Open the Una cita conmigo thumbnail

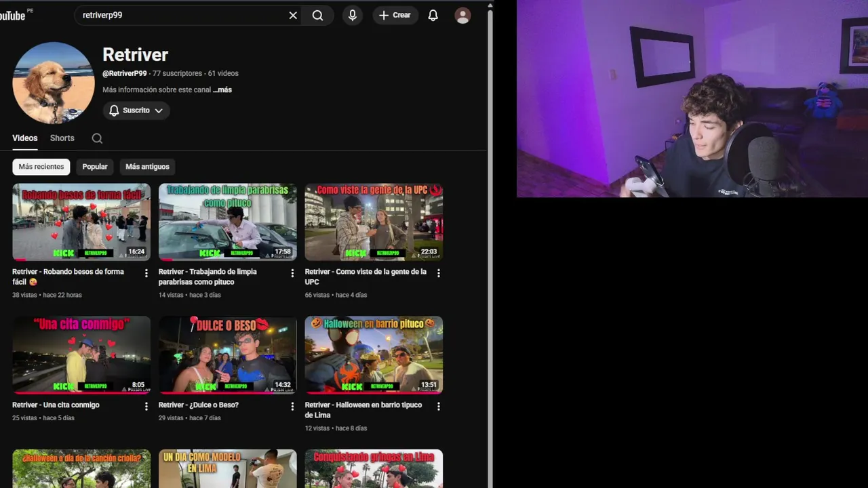81,355
